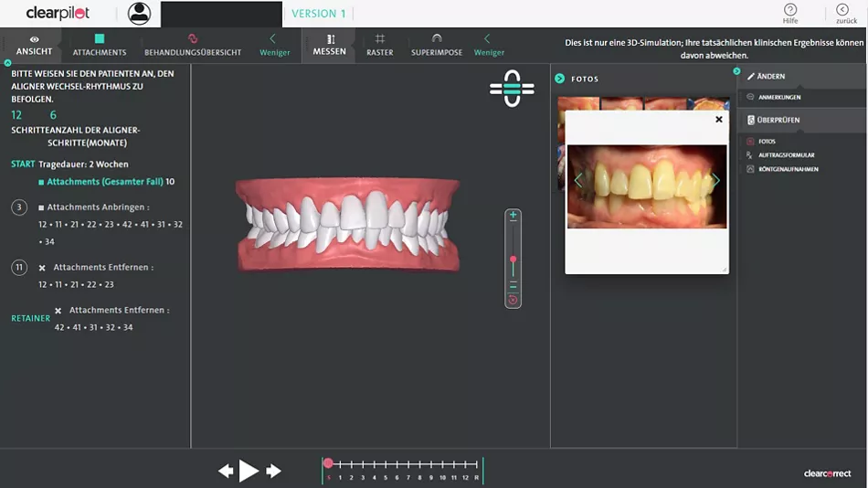The height and width of the screenshot is (488, 868).
Task: Toggle the Attachments (Gesamter Fall) marker
Action: coord(41,182)
